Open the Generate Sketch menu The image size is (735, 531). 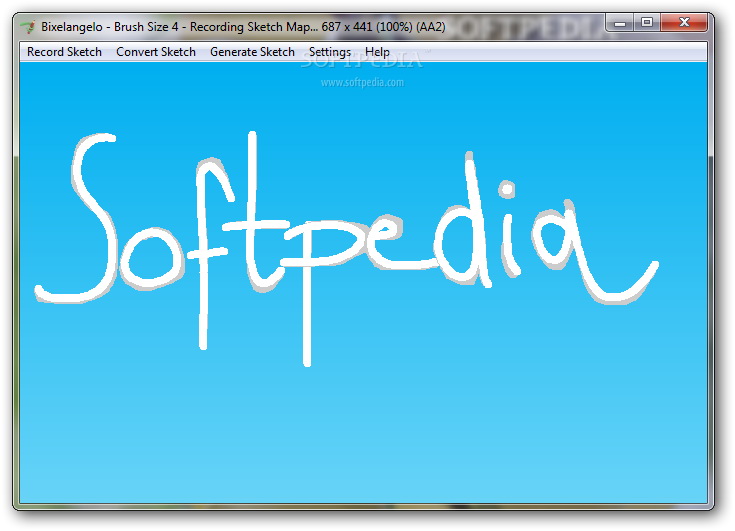tap(252, 52)
